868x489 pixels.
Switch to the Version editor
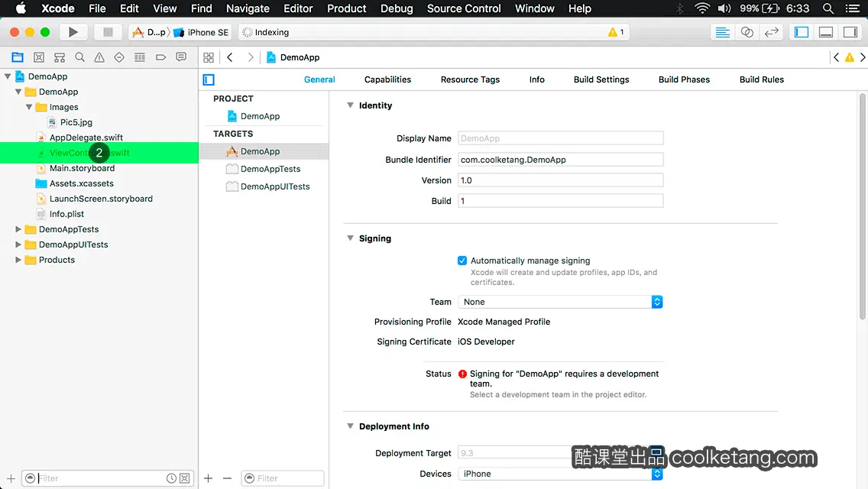(771, 32)
